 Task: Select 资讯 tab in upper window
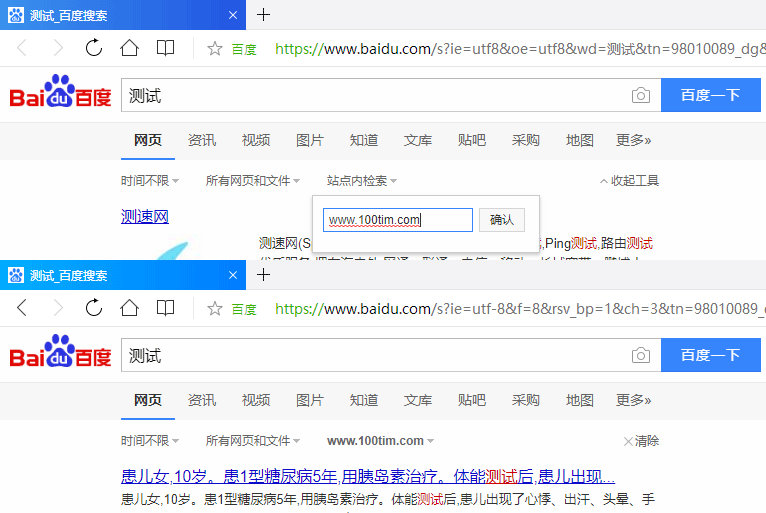coord(202,140)
